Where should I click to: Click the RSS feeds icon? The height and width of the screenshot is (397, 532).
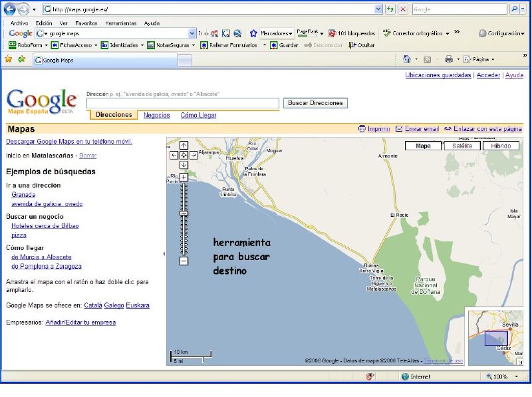pos(428,59)
